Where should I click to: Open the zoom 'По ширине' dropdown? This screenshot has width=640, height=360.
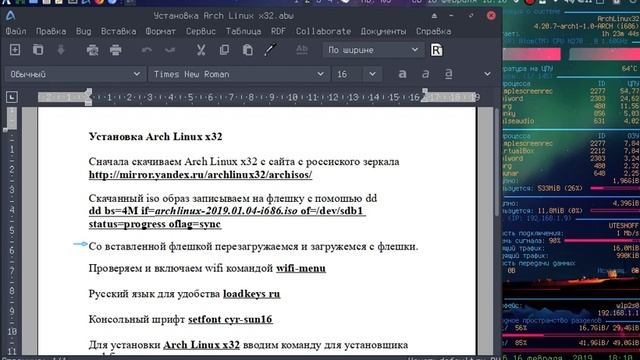point(373,50)
